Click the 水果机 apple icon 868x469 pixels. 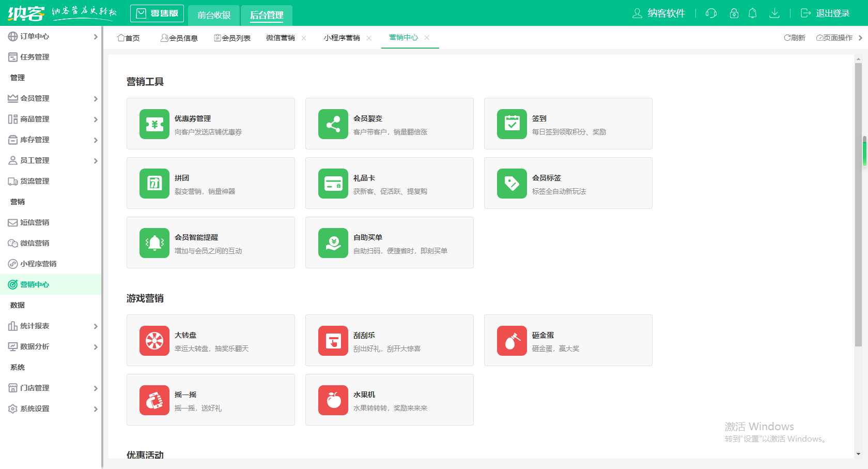[x=333, y=400]
